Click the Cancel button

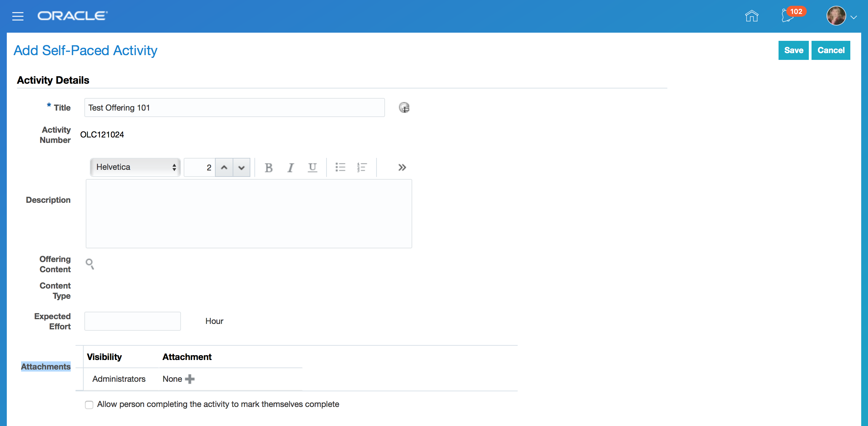pyautogui.click(x=831, y=50)
